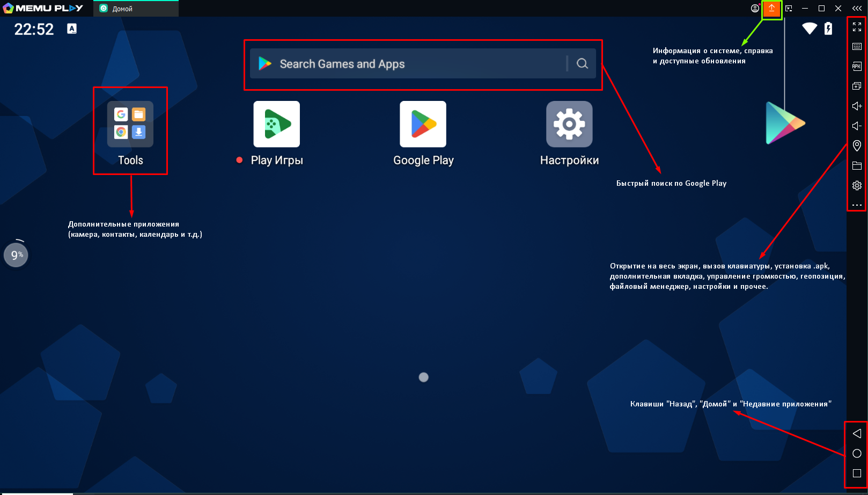Open the GPS location tool

(857, 145)
